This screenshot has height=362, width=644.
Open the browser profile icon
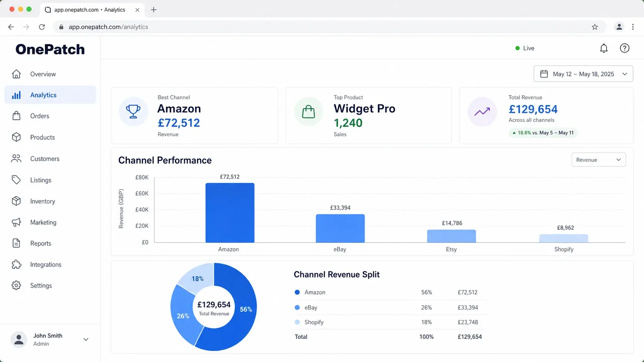(619, 27)
